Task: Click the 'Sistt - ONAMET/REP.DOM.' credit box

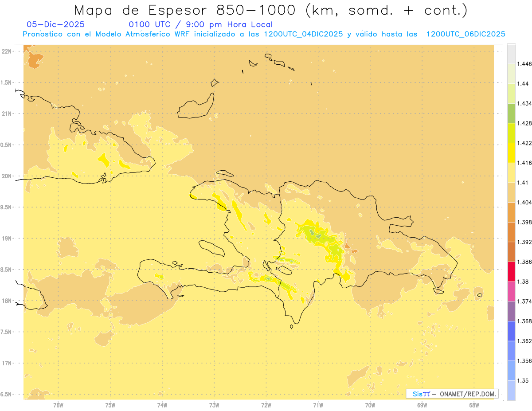Action: click(452, 394)
